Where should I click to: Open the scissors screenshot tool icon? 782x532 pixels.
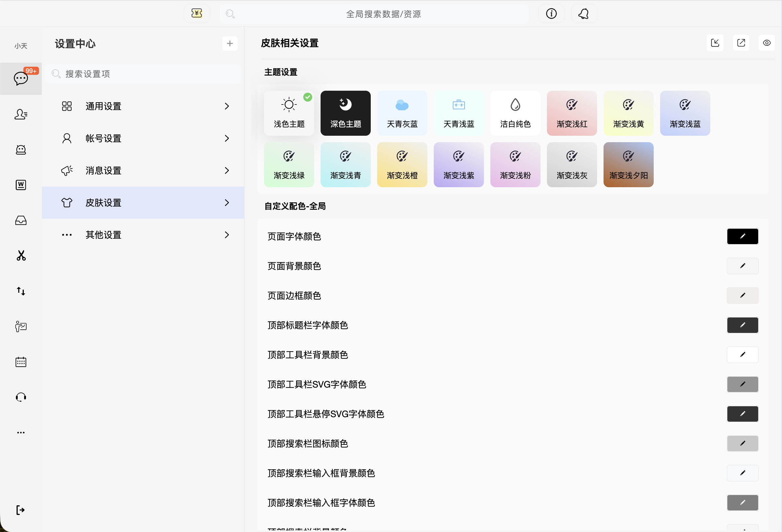point(21,256)
